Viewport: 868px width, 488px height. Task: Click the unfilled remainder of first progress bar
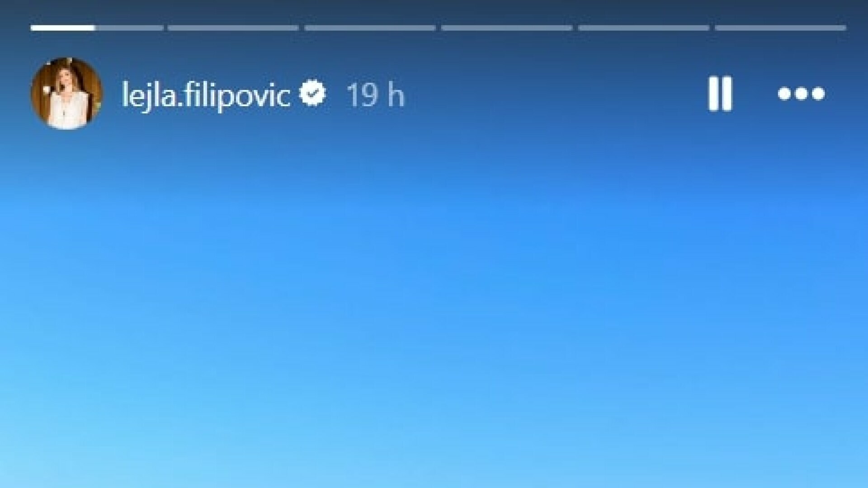[x=129, y=28]
